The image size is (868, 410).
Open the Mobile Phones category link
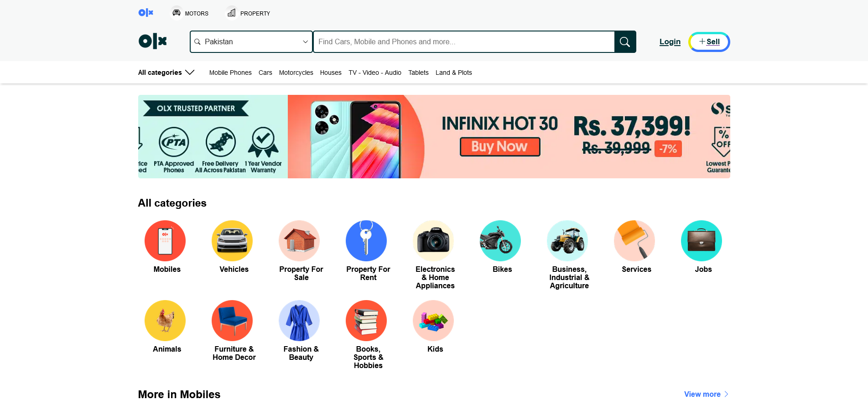coord(230,73)
